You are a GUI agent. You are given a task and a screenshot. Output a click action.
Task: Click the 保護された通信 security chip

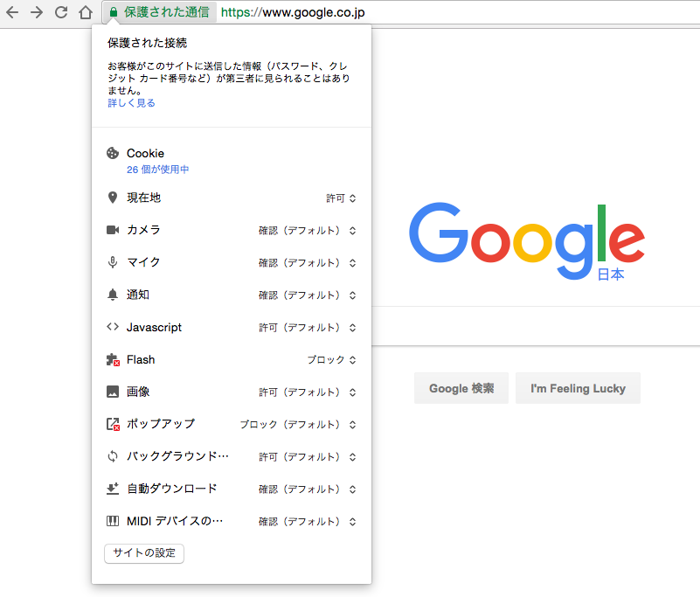tap(161, 12)
